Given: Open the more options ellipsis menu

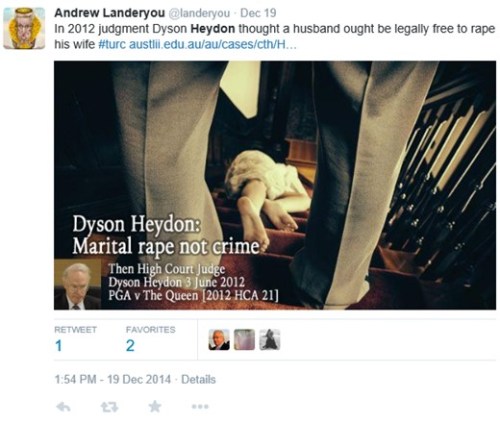Looking at the screenshot, I should pyautogui.click(x=200, y=407).
